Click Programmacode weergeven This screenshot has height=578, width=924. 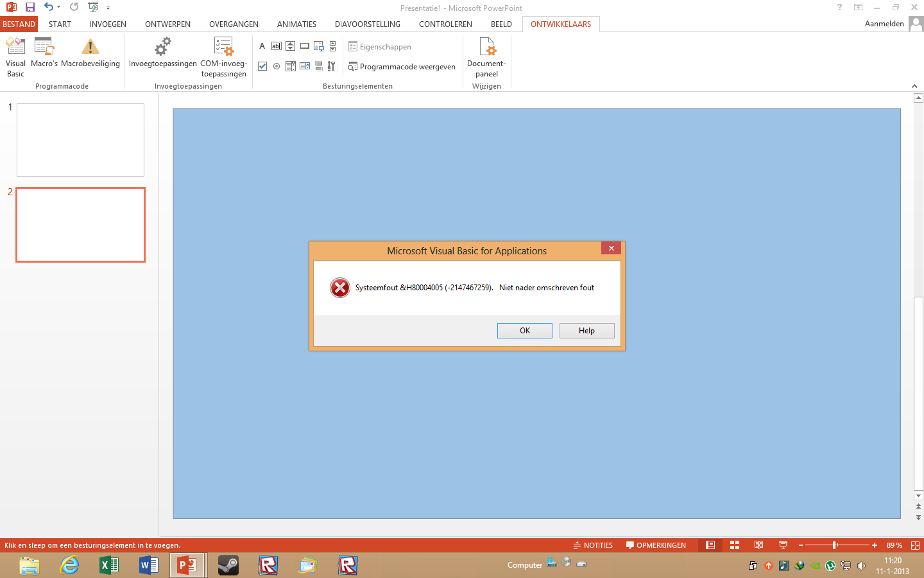402,67
